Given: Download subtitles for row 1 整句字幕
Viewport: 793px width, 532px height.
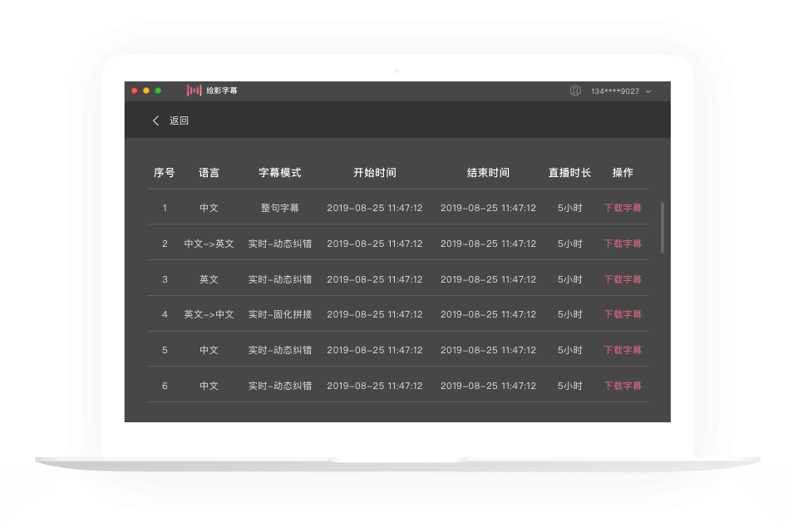Looking at the screenshot, I should [623, 208].
